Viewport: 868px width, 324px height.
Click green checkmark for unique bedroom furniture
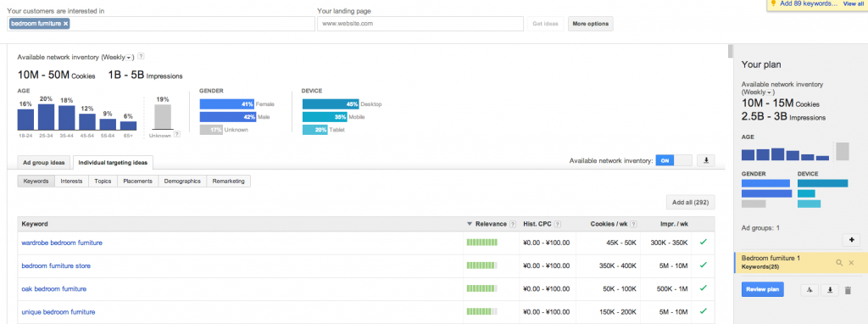[703, 311]
